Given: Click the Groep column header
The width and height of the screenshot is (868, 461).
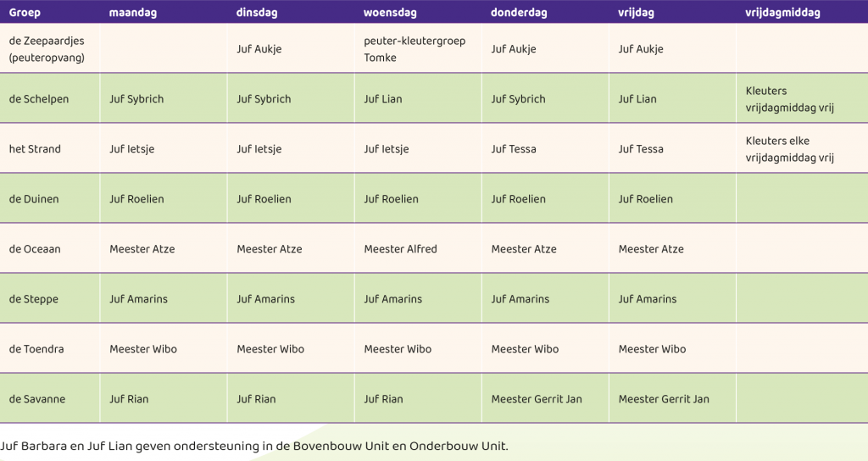Looking at the screenshot, I should (25, 12).
